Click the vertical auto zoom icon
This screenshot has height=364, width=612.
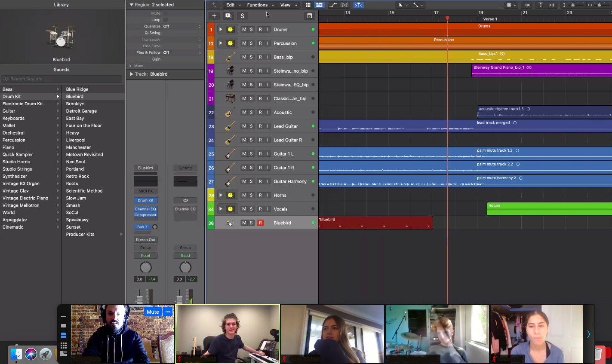pyautogui.click(x=541, y=5)
